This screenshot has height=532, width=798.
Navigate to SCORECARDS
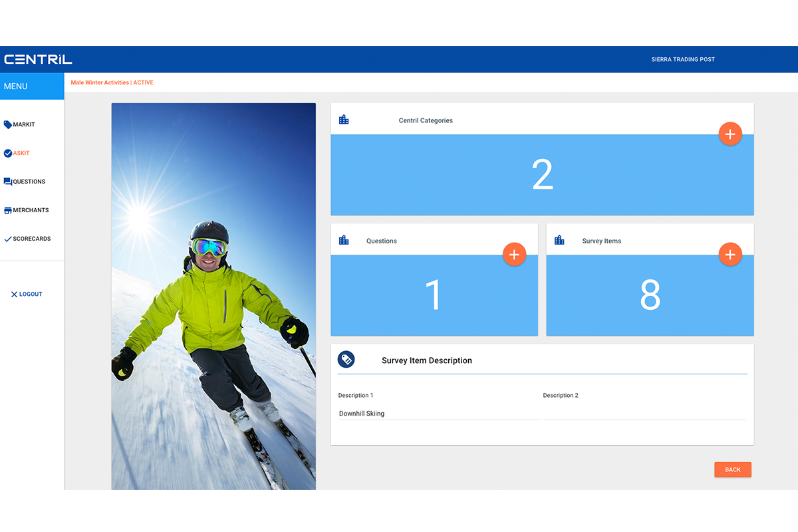32,239
